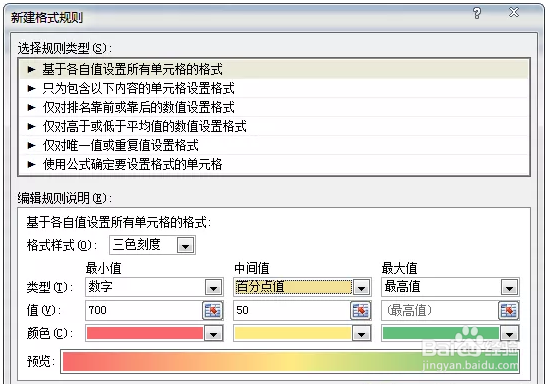Click maximum value field showing (最高值)

coord(440,310)
